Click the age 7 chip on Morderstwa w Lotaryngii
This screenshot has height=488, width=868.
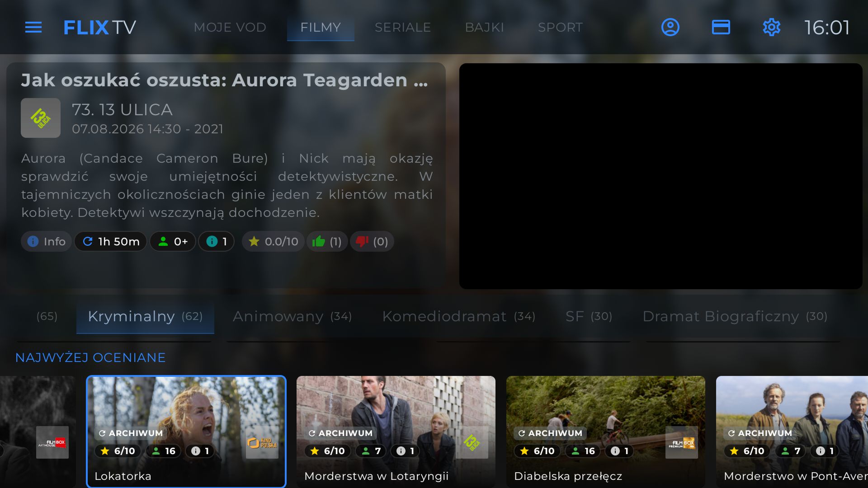coord(371,451)
